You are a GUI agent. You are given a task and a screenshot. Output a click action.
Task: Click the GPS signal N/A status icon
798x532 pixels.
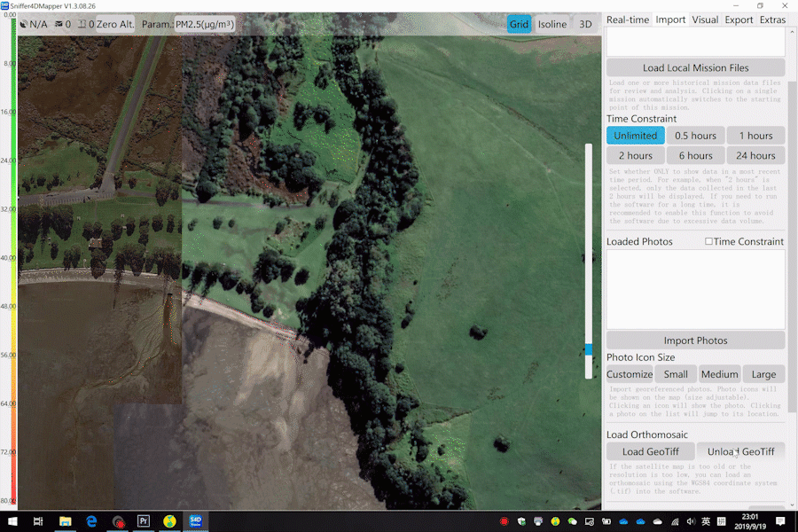click(34, 24)
